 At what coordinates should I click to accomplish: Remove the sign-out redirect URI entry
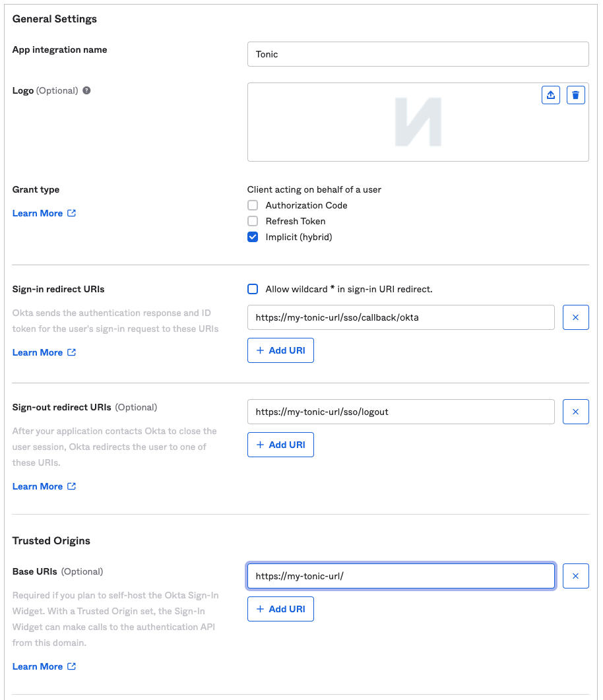tap(575, 412)
